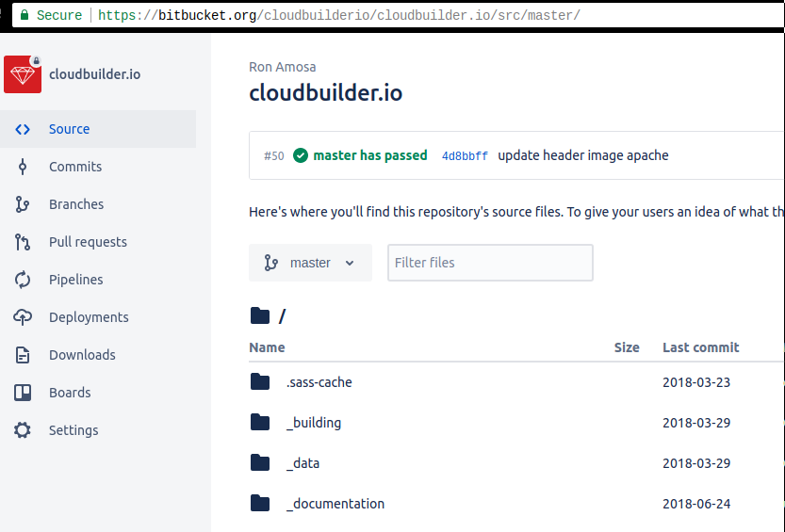This screenshot has height=532, width=785.
Task: Click the Last commit column header
Action: [701, 347]
